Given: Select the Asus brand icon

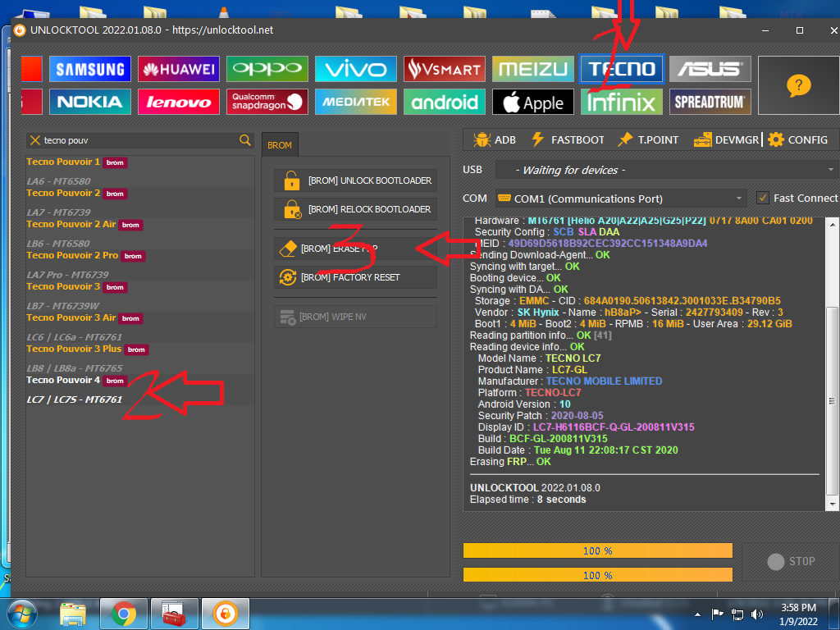Looking at the screenshot, I should point(710,69).
